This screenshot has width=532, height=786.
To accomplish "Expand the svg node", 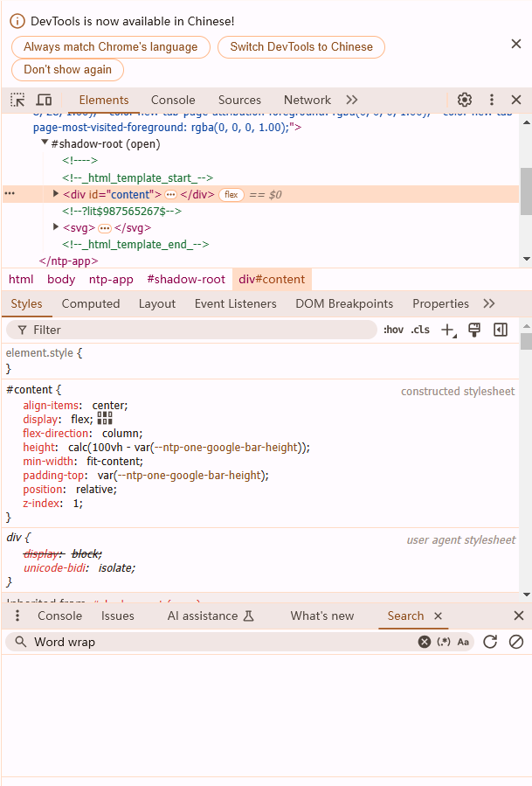I will (56, 227).
